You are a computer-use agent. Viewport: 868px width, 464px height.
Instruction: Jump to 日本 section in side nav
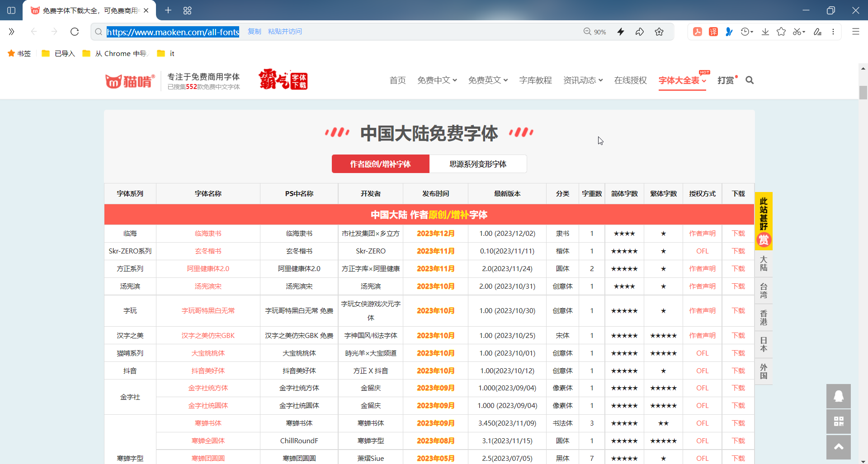764,344
